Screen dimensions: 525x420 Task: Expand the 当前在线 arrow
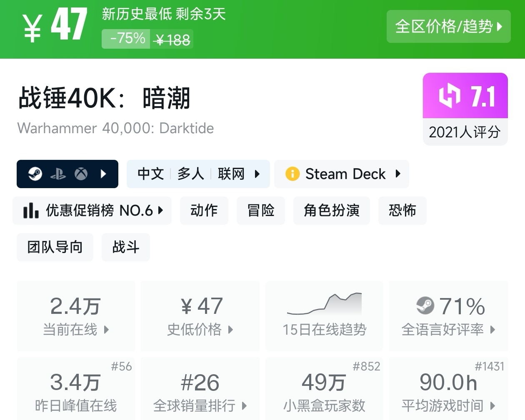pos(106,330)
